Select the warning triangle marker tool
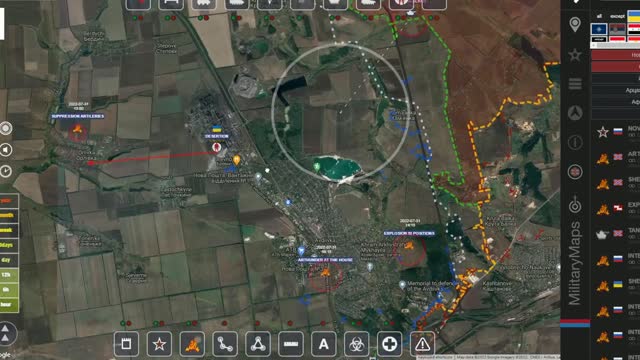 422,344
